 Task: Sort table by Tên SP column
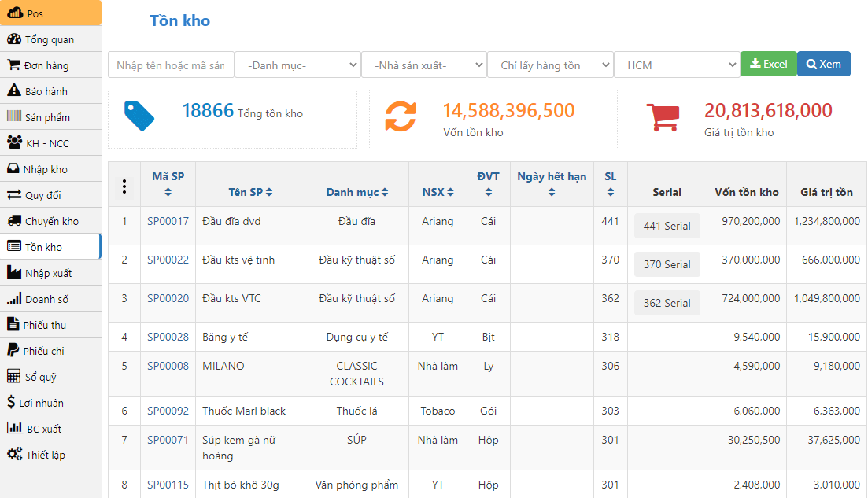click(x=249, y=192)
